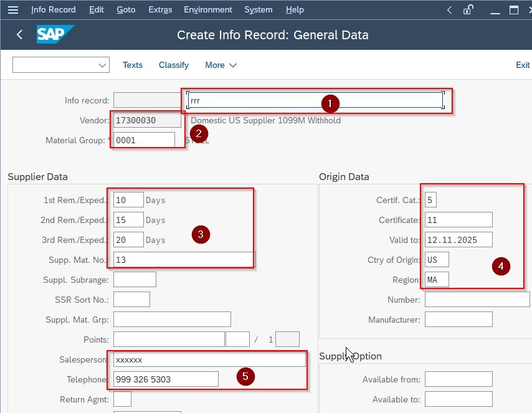532x413 pixels.
Task: Click the Vendor field 17300030
Action: point(147,120)
